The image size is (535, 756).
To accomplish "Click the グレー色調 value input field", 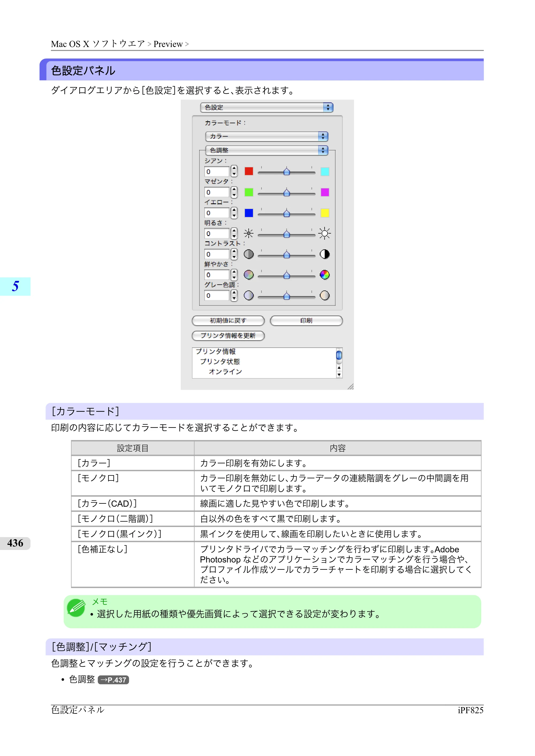I will [x=217, y=296].
